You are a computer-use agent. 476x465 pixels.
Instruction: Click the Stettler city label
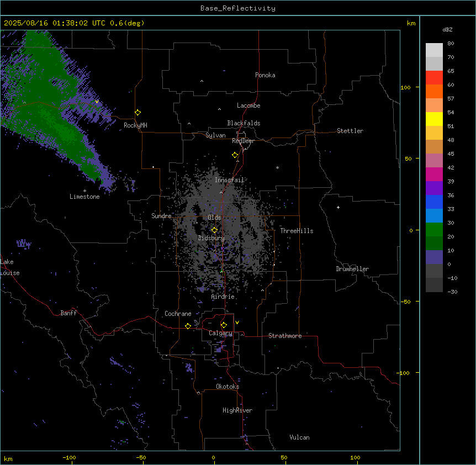[350, 131]
